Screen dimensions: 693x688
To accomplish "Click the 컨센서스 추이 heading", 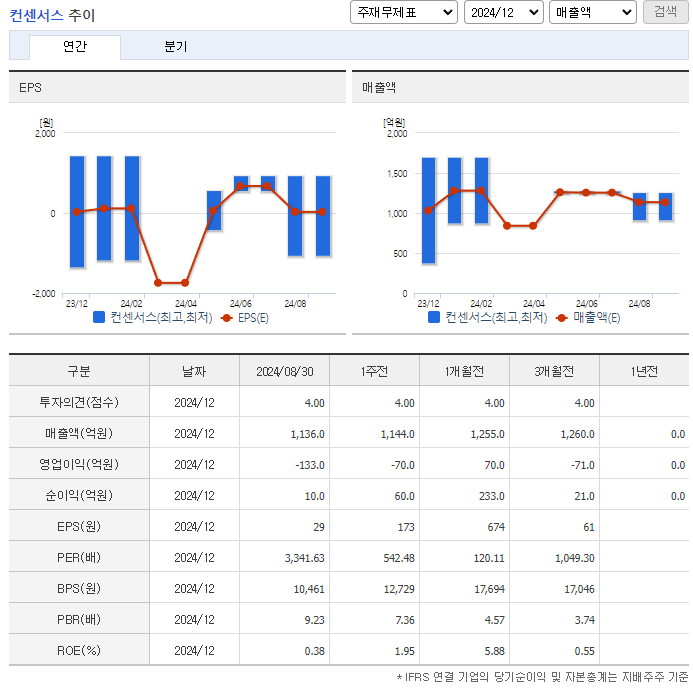I will tap(52, 15).
